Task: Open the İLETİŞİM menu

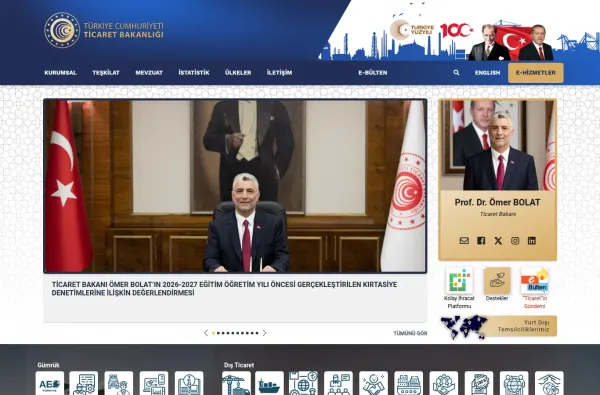Action: click(279, 73)
